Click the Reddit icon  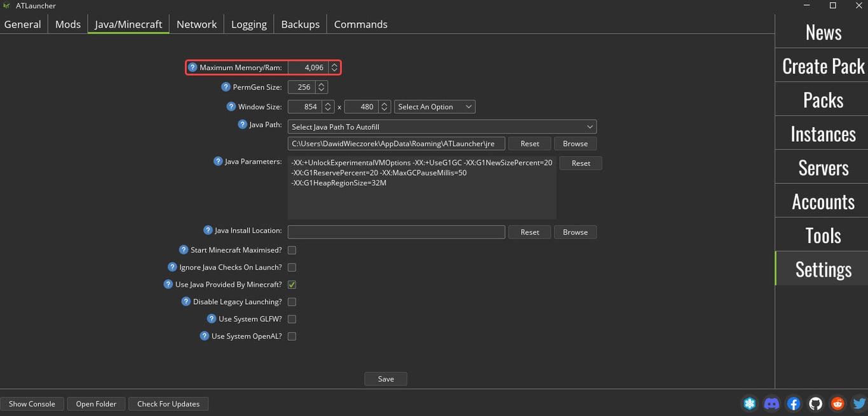pos(837,403)
